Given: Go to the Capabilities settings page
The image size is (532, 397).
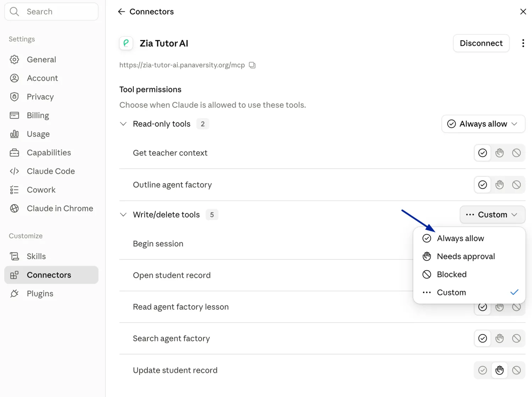Looking at the screenshot, I should pos(51,153).
